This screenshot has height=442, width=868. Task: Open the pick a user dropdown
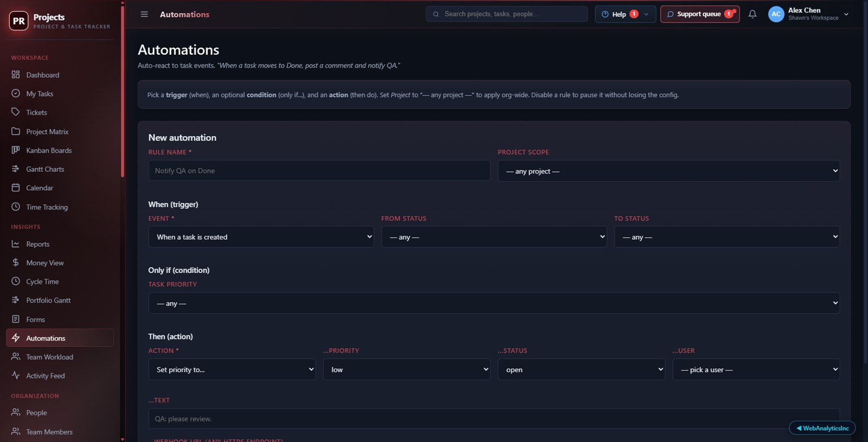(756, 369)
